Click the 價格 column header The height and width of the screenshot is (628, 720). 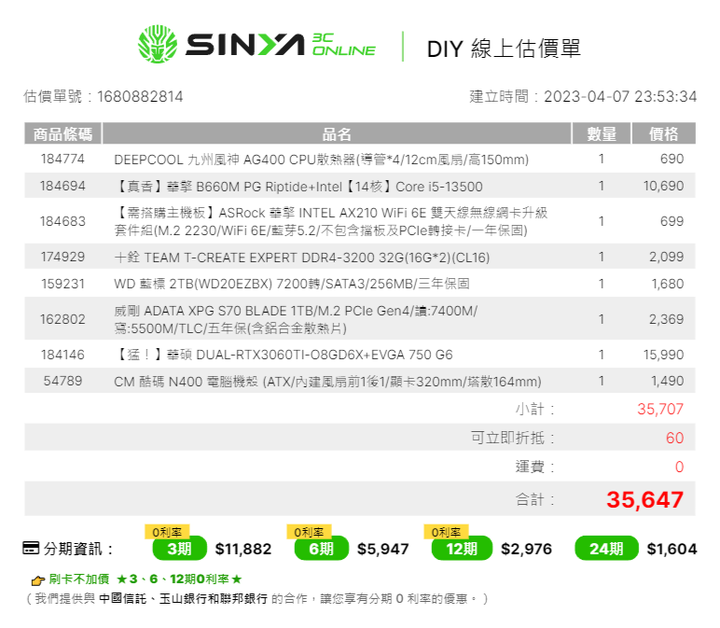coord(664,134)
